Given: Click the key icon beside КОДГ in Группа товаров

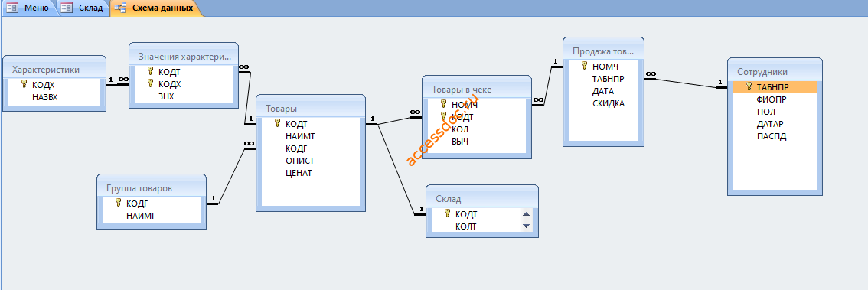Looking at the screenshot, I should coord(118,203).
